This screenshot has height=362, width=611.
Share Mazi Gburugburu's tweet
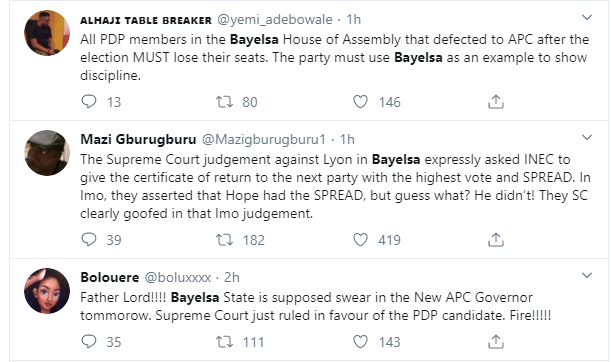tap(496, 239)
